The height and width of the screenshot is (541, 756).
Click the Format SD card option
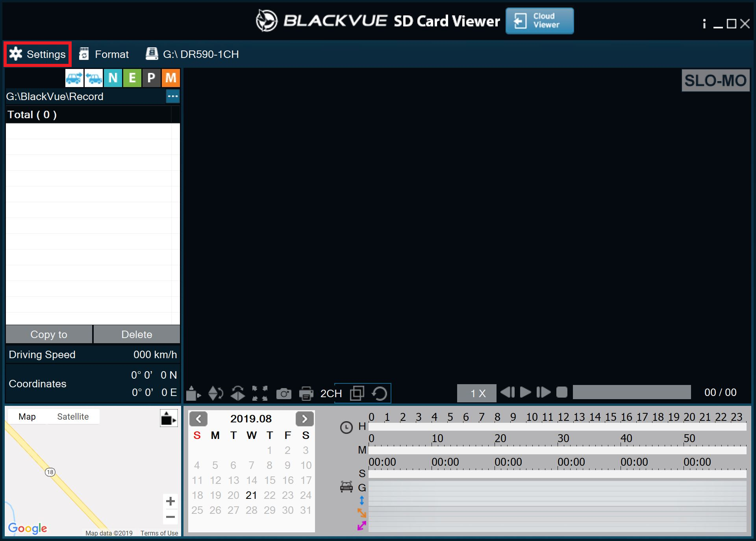tap(104, 54)
